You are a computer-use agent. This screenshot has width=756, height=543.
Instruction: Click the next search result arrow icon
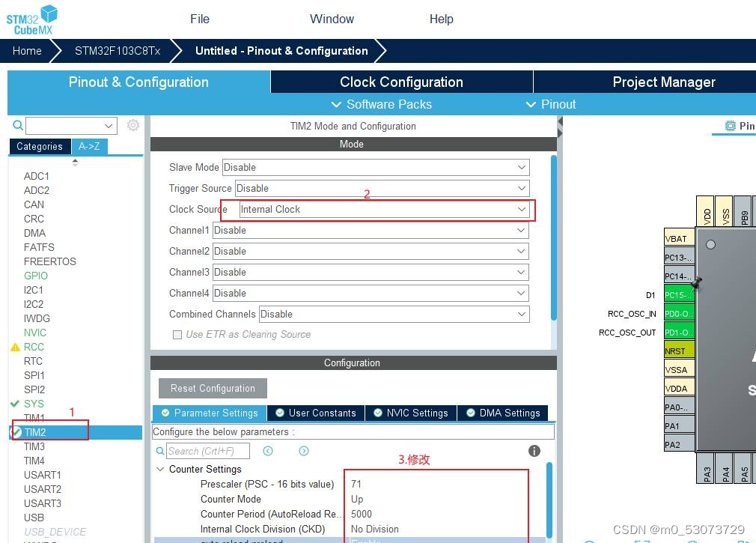tap(304, 451)
